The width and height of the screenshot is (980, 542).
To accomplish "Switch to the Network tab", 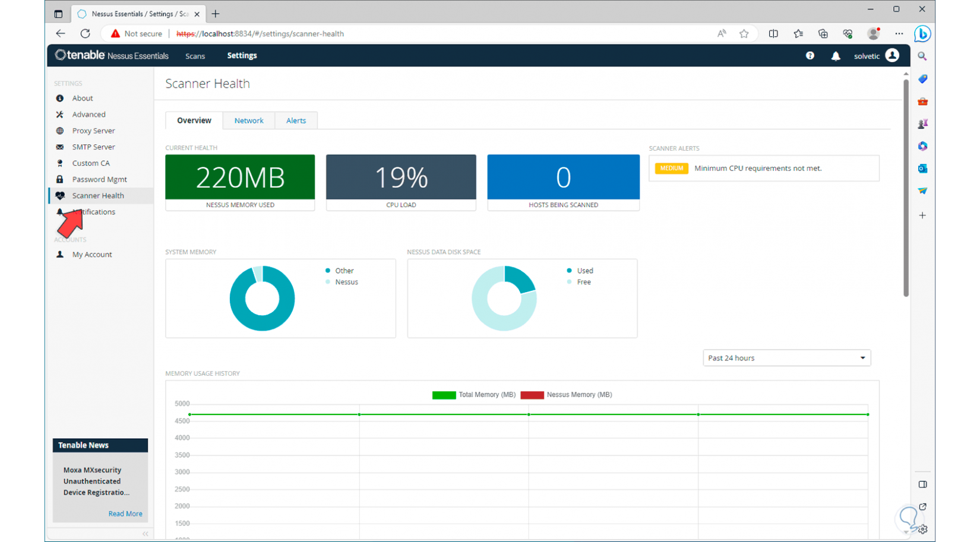I will [249, 121].
